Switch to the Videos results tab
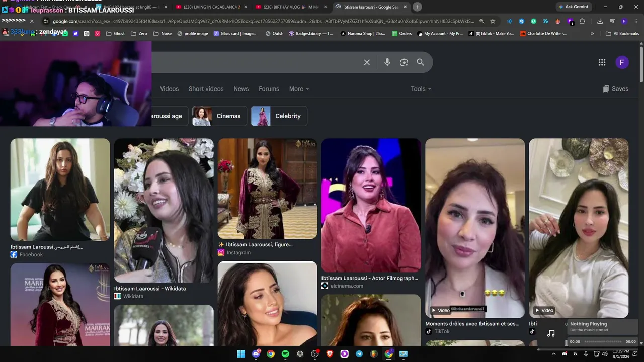Image resolution: width=644 pixels, height=362 pixels. point(169,89)
